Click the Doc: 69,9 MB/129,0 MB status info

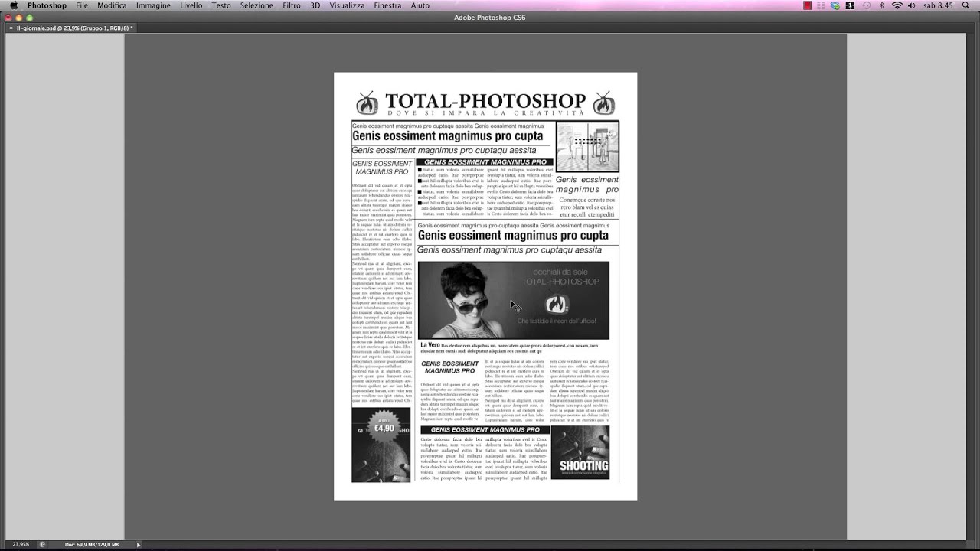(92, 544)
